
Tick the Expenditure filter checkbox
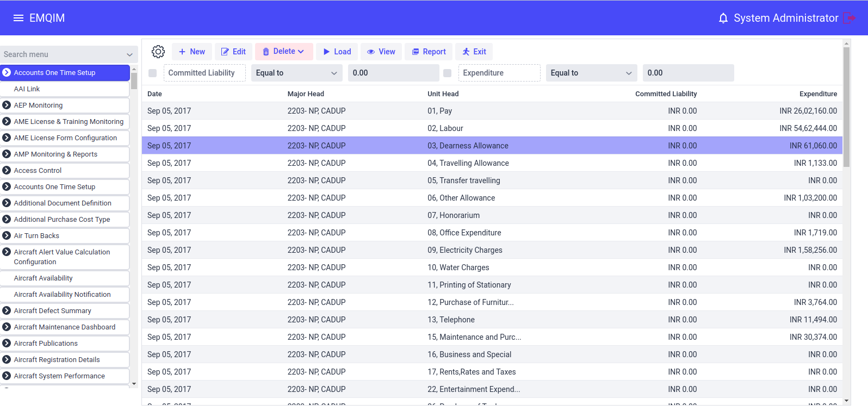click(x=447, y=73)
